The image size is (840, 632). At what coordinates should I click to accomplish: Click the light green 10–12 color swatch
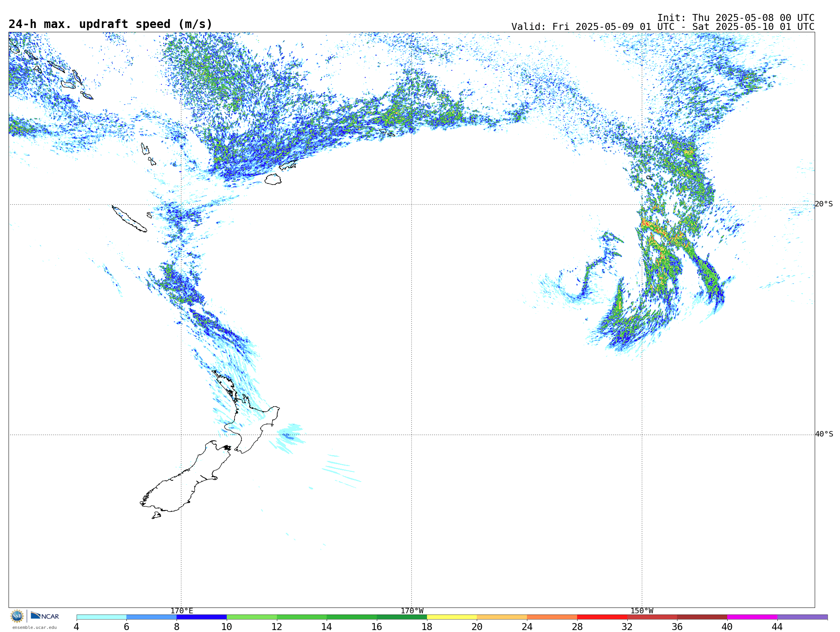252,617
